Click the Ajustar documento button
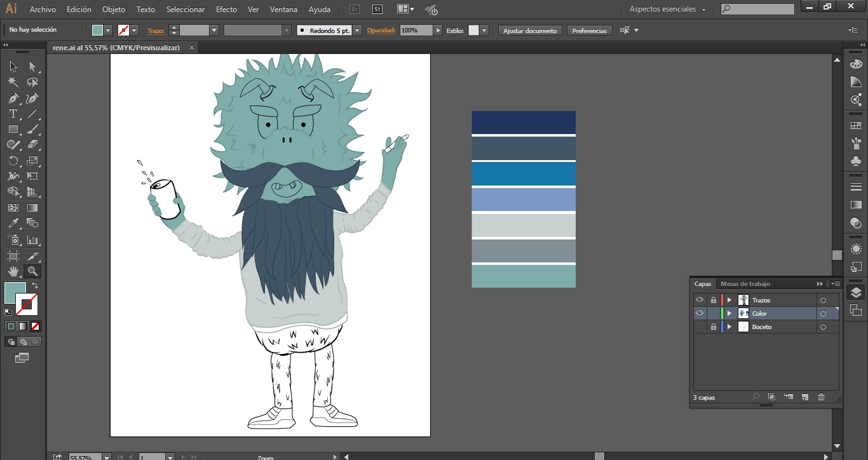868x460 pixels. pyautogui.click(x=530, y=30)
